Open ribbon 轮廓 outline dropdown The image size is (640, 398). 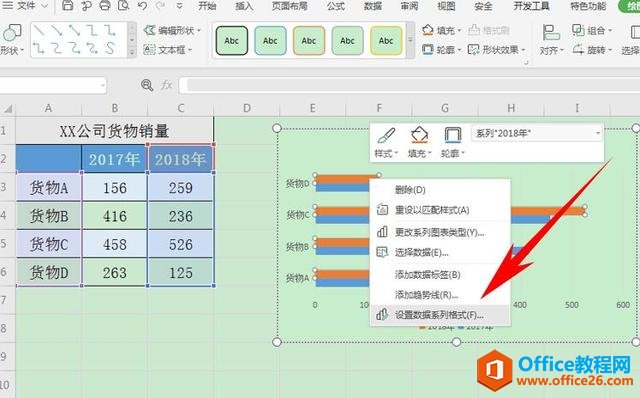pos(442,50)
